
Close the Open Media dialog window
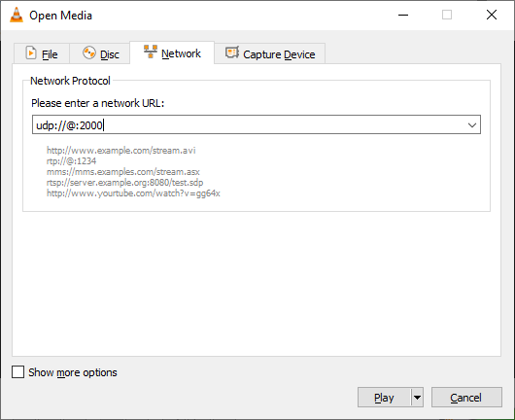[492, 16]
